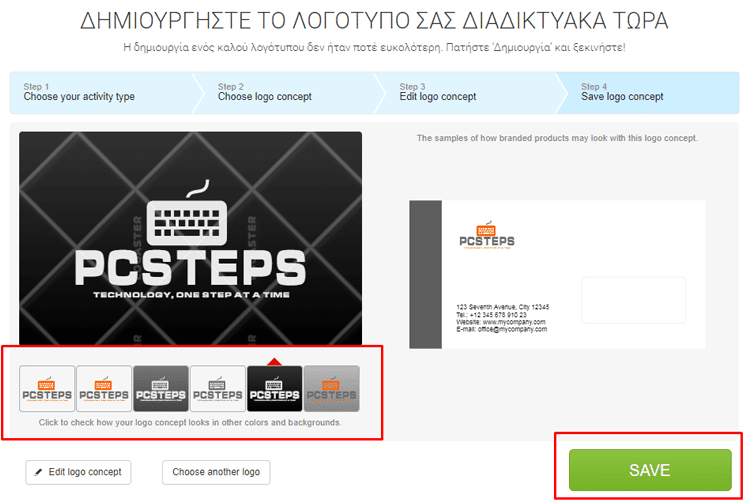Click the red triangle selection marker

click(275, 361)
